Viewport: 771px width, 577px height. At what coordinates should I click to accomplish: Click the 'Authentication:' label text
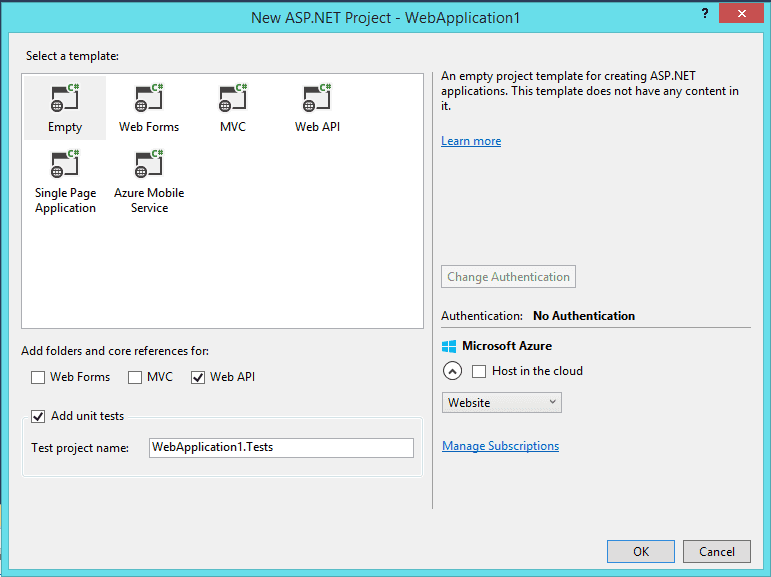pos(482,316)
